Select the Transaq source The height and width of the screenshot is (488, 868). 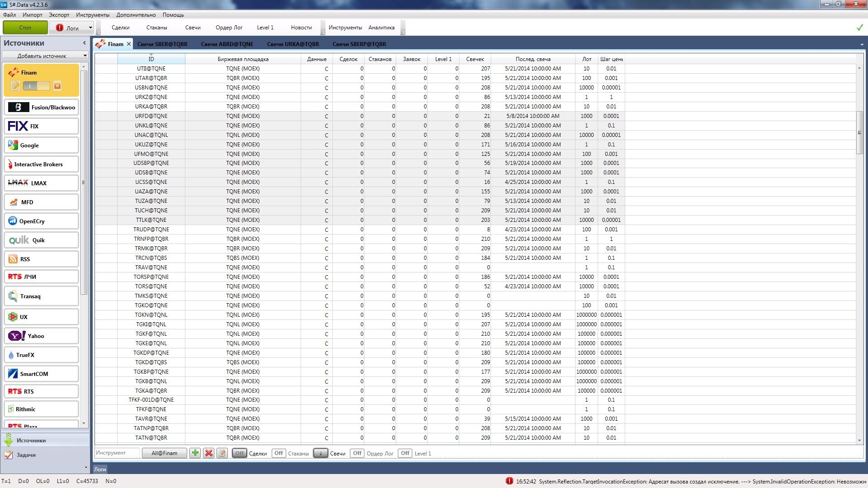click(x=42, y=296)
